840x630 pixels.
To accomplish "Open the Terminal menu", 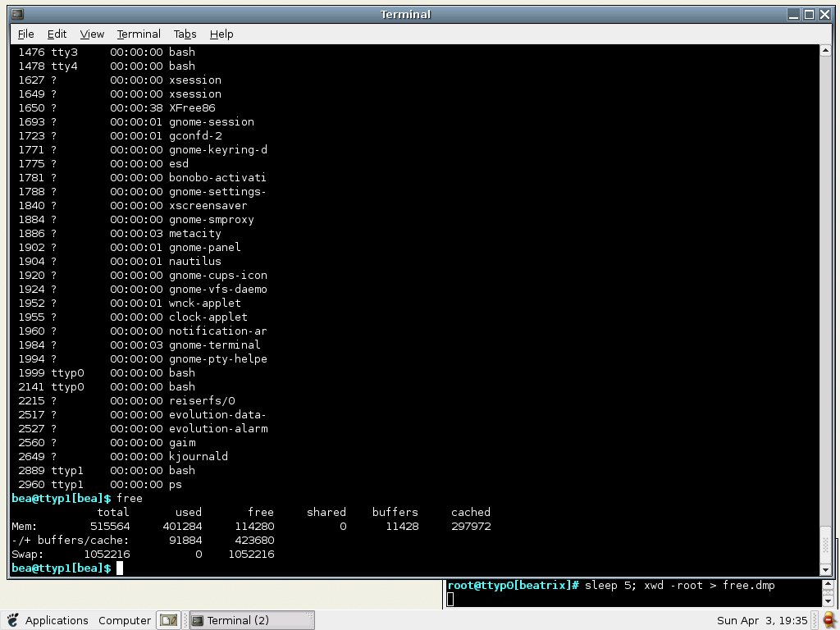I will (139, 34).
